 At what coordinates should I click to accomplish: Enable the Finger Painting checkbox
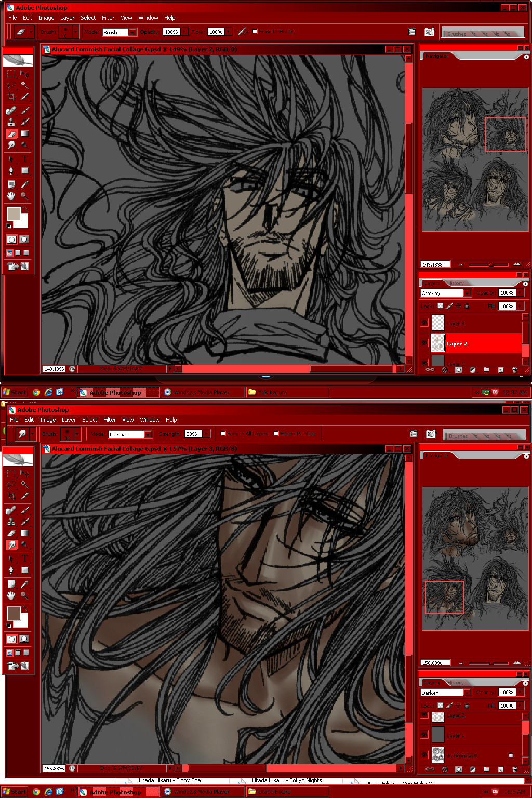click(x=276, y=434)
